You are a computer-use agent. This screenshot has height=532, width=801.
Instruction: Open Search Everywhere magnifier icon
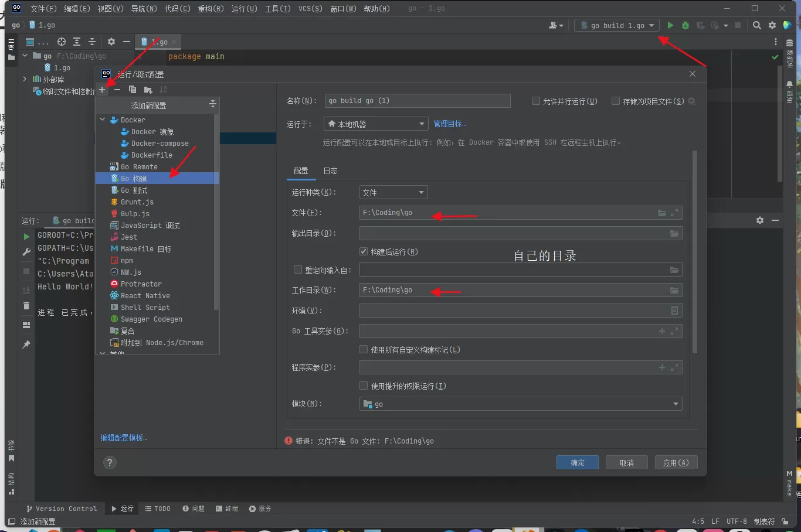pyautogui.click(x=757, y=25)
